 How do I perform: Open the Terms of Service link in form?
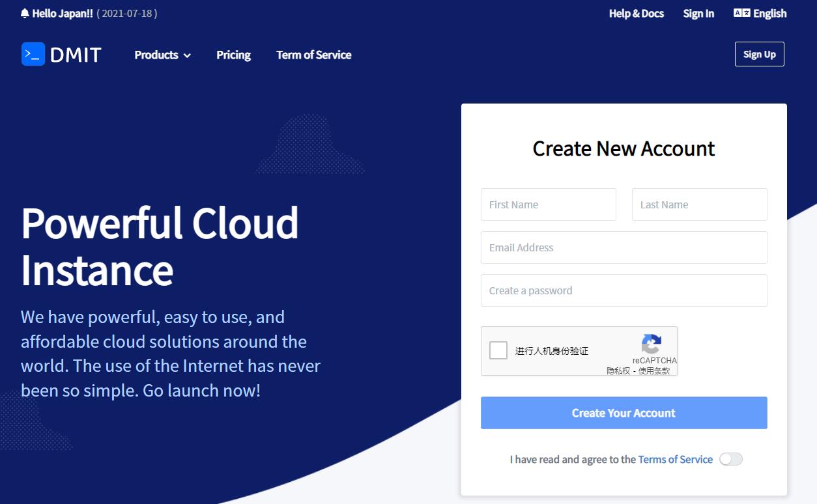[676, 459]
